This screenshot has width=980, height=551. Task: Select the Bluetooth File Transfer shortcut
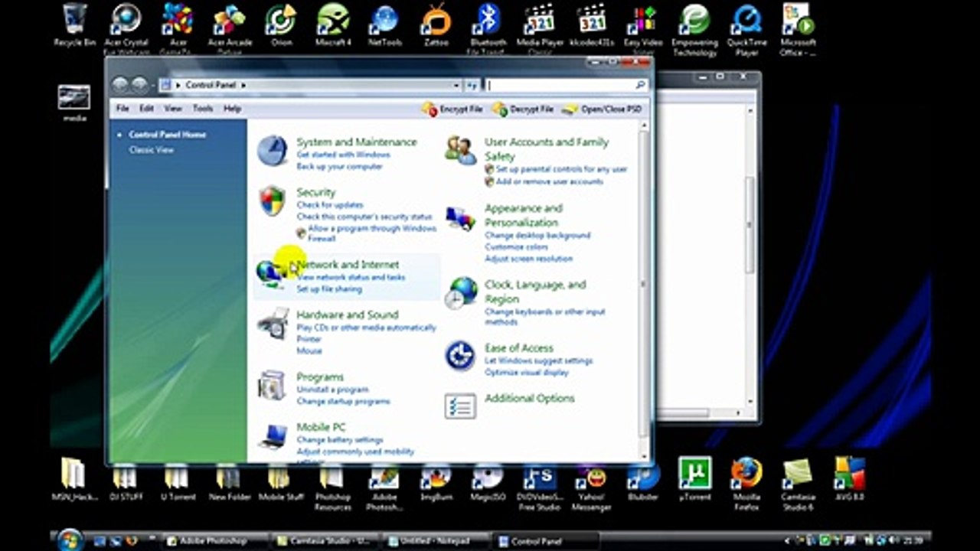coord(488,30)
